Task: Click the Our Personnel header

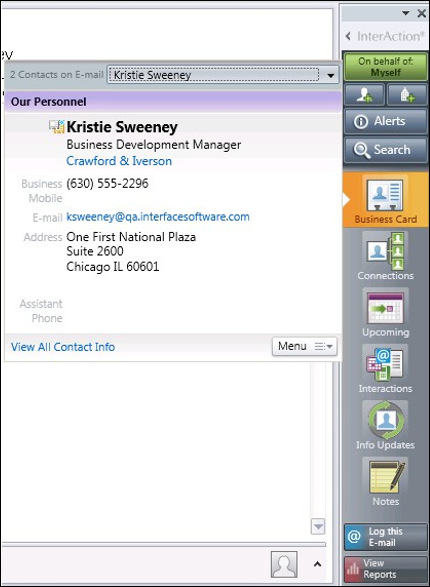Action: tap(173, 102)
